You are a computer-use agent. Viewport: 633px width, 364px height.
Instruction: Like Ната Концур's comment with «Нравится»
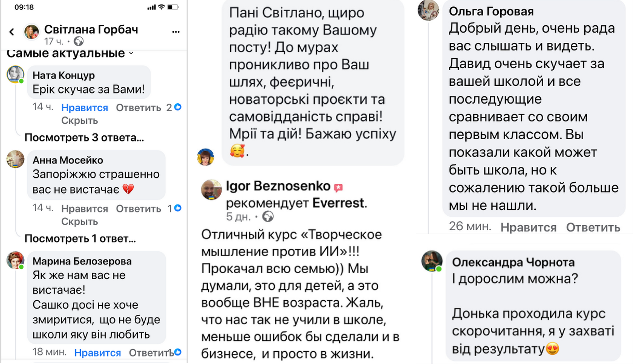(84, 108)
